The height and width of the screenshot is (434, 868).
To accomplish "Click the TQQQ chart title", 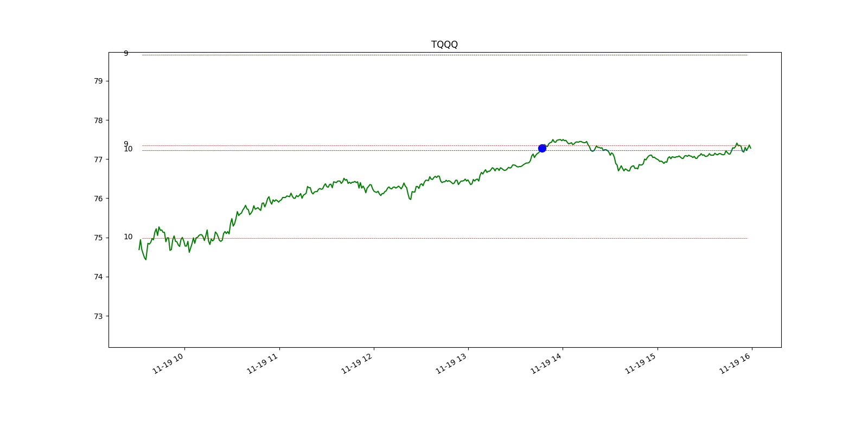I will 444,44.
